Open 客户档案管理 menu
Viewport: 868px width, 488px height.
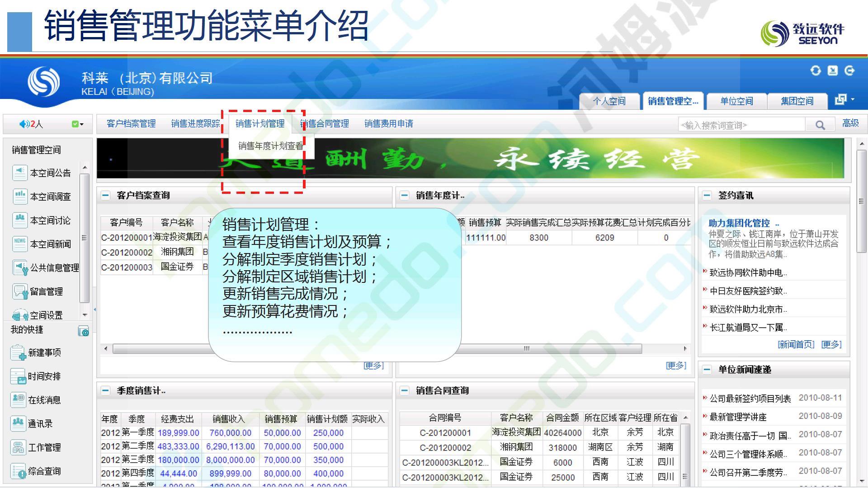tap(131, 124)
